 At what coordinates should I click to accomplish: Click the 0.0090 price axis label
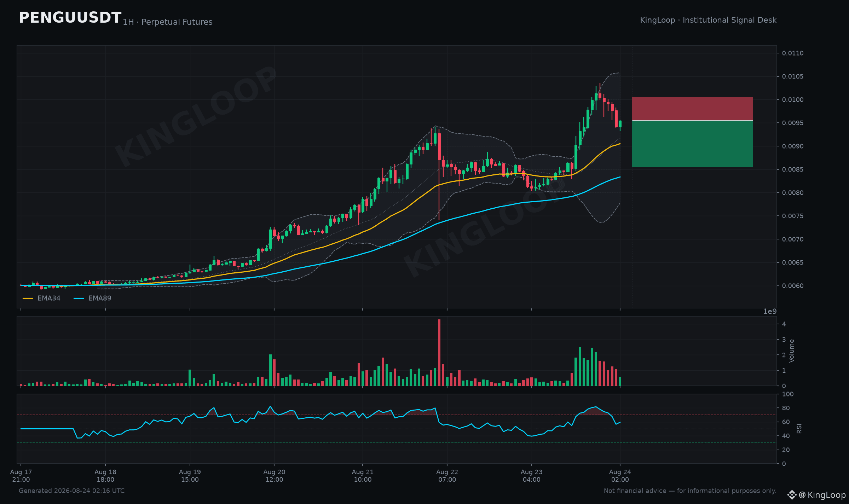pyautogui.click(x=793, y=146)
